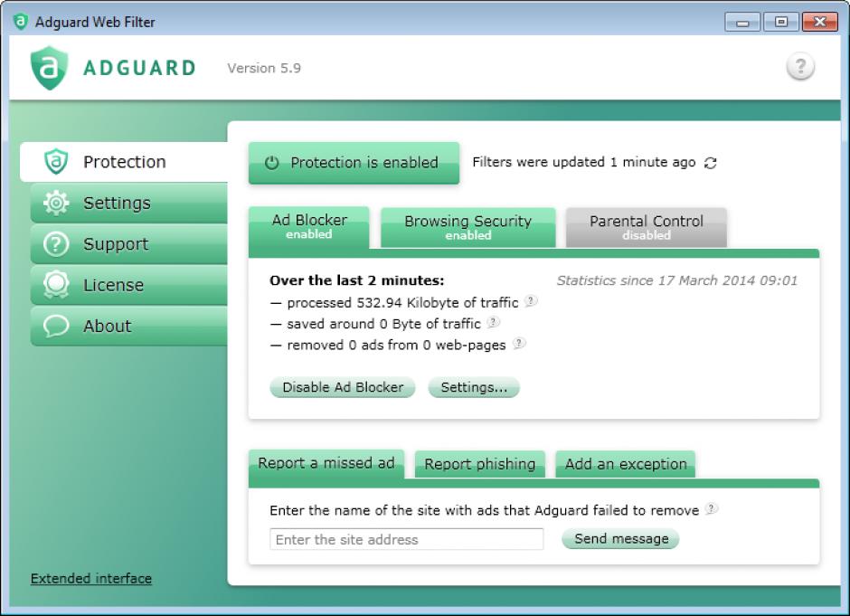
Task: Select the Report phishing tab
Action: (x=480, y=464)
